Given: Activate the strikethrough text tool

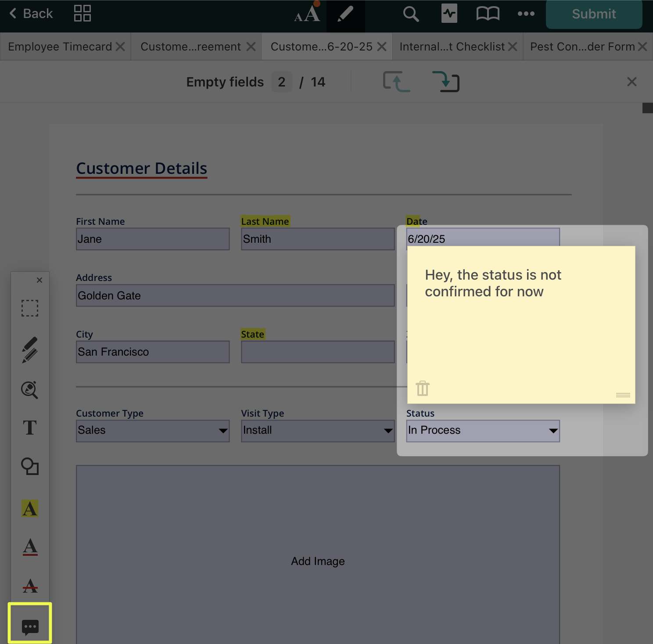Looking at the screenshot, I should 30,586.
